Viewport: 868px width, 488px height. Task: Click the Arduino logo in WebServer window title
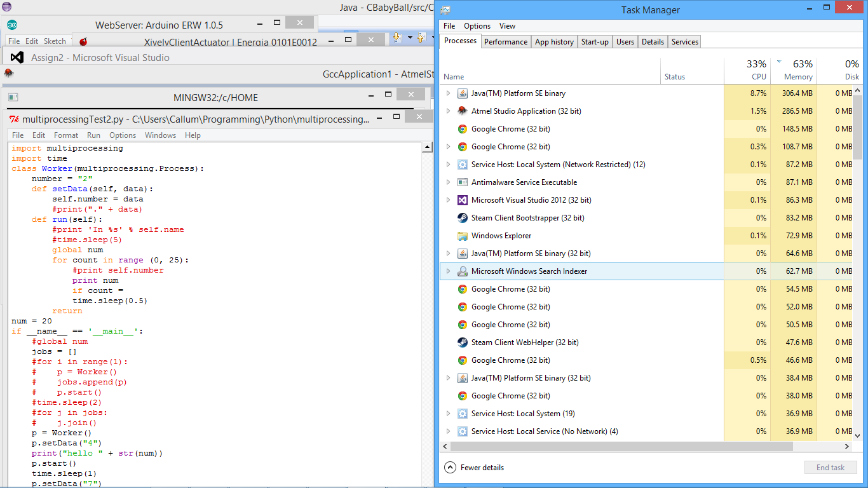tap(12, 25)
